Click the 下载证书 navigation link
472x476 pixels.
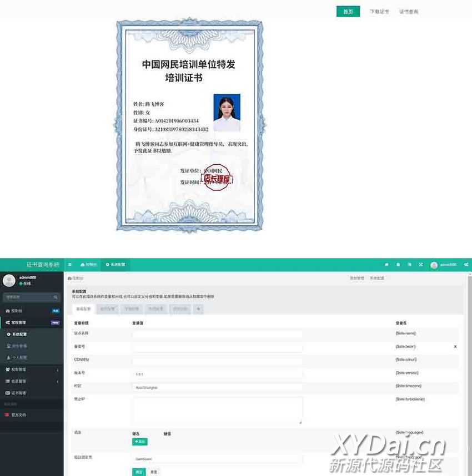[379, 12]
